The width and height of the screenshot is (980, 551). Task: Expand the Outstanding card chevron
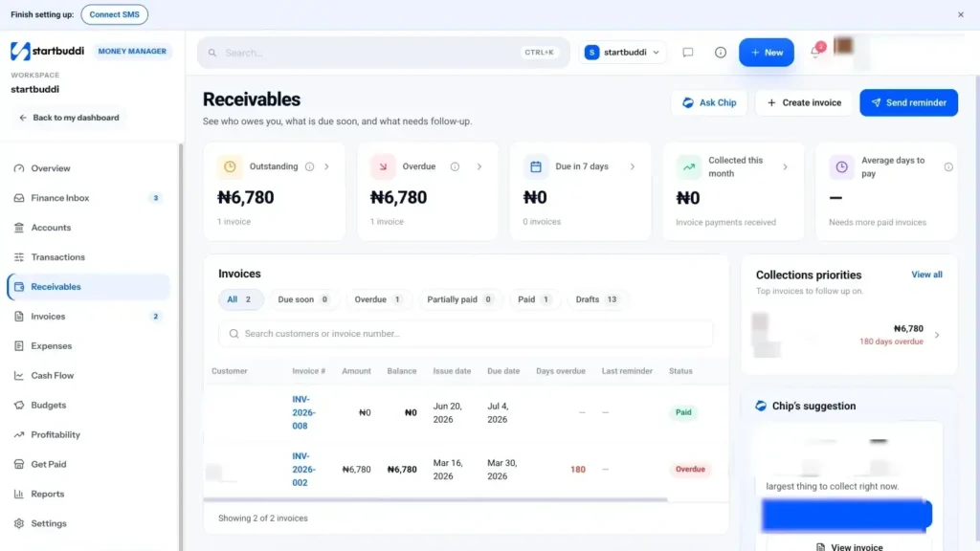click(x=326, y=166)
